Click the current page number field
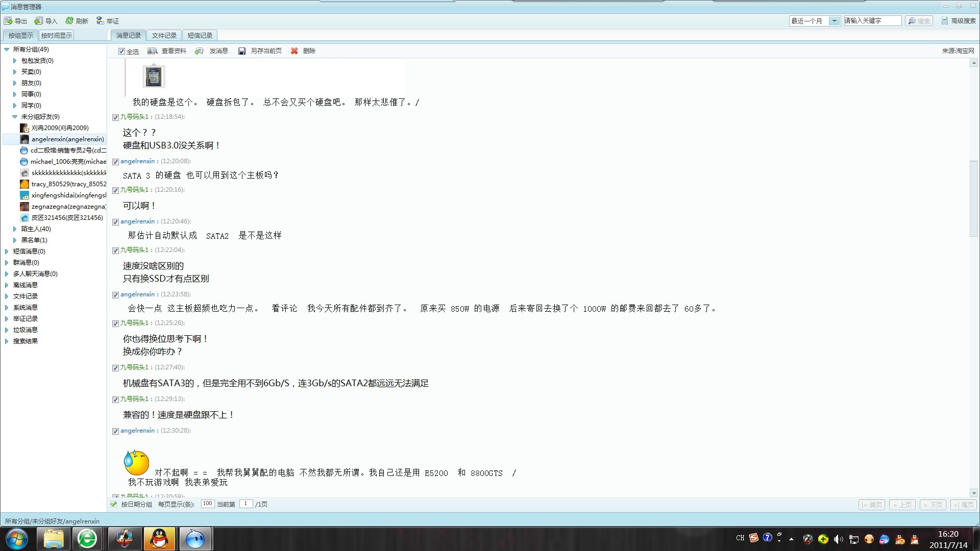This screenshot has height=551, width=980. pos(246,504)
